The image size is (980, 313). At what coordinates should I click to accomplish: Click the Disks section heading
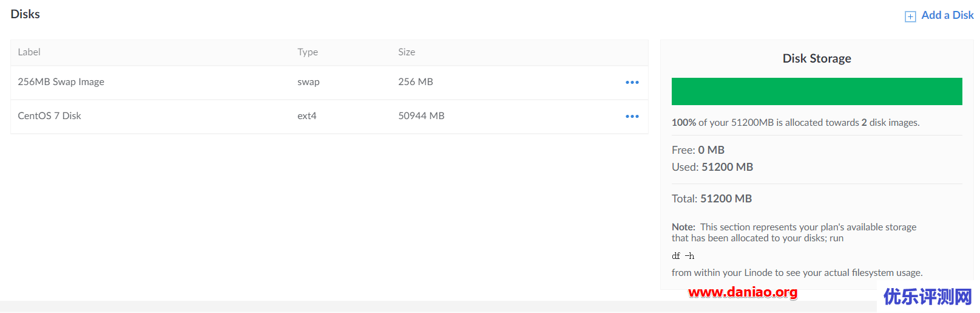tap(25, 14)
